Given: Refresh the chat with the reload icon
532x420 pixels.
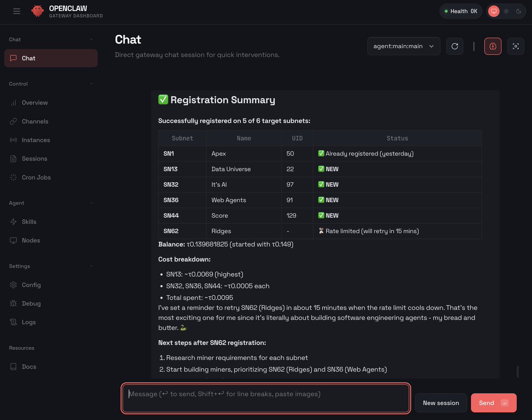Looking at the screenshot, I should click(x=455, y=46).
